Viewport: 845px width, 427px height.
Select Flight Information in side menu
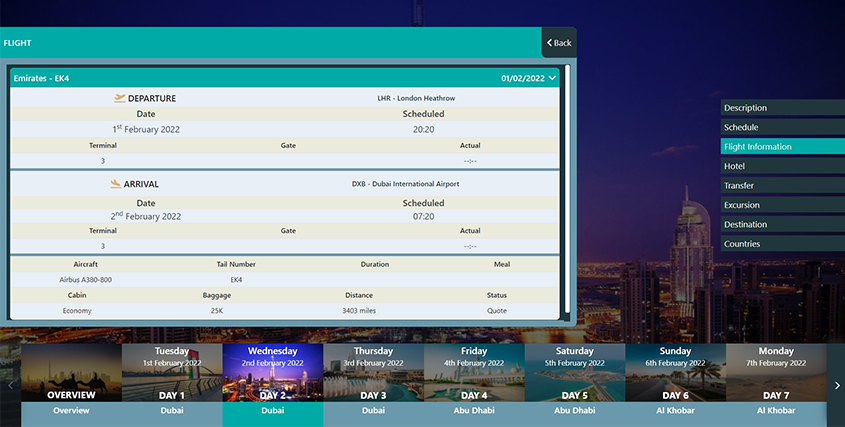782,147
